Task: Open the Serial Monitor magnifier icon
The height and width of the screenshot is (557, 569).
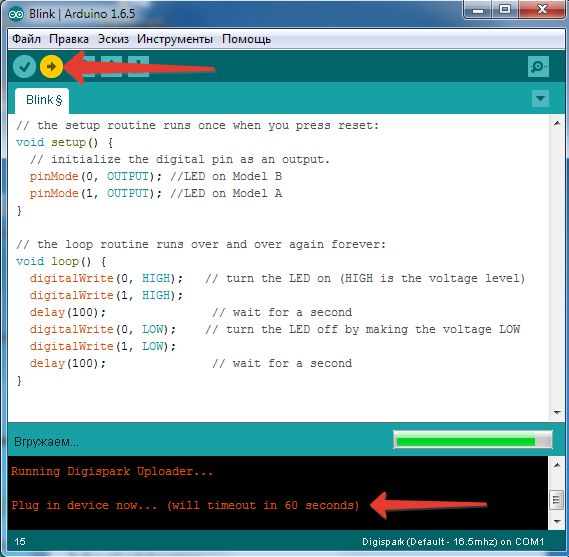Action: click(538, 67)
